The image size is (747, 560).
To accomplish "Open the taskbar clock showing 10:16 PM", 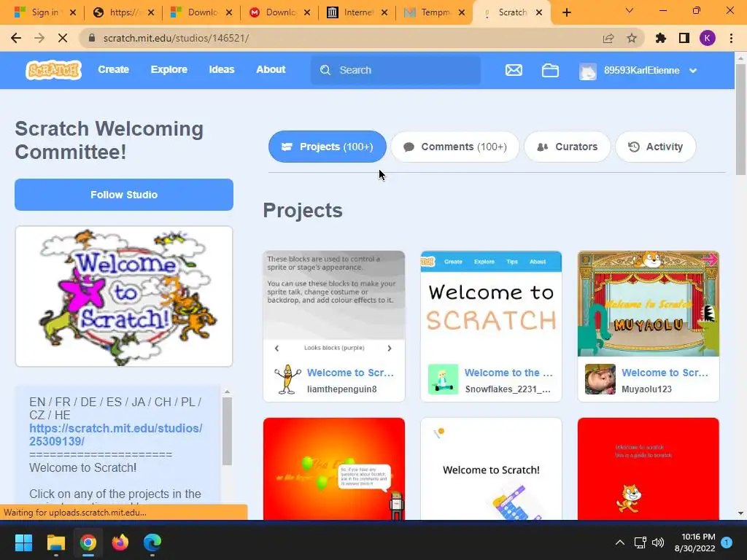I will (695, 542).
